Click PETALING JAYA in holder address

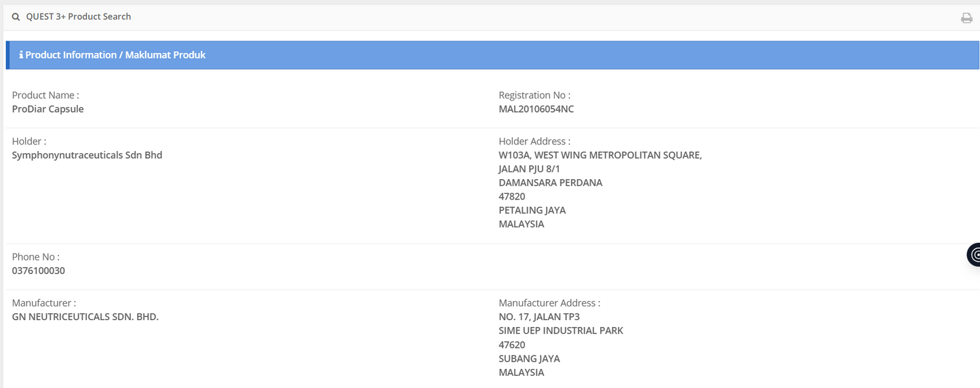[532, 210]
